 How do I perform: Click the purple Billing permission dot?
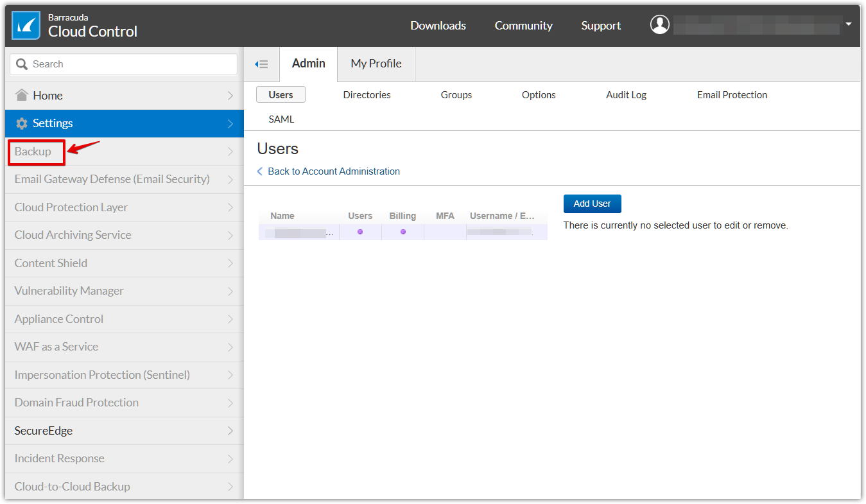point(403,232)
